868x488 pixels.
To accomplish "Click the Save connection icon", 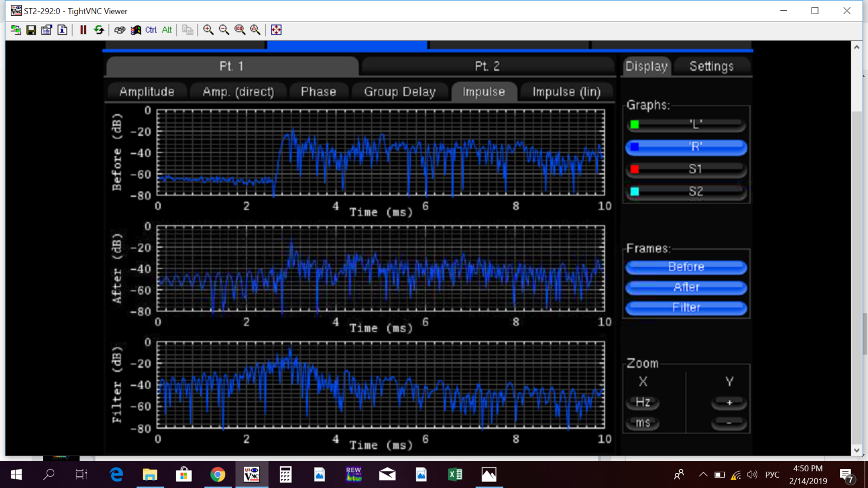I will pos(31,30).
